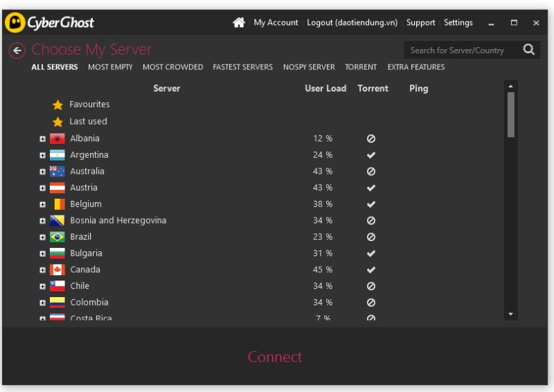Click the search magnifier icon
Image resolution: width=554 pixels, height=392 pixels.
(x=529, y=50)
